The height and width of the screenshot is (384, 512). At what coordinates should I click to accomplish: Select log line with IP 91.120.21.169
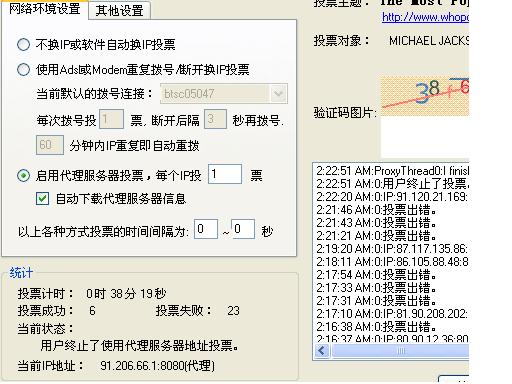[x=392, y=197]
